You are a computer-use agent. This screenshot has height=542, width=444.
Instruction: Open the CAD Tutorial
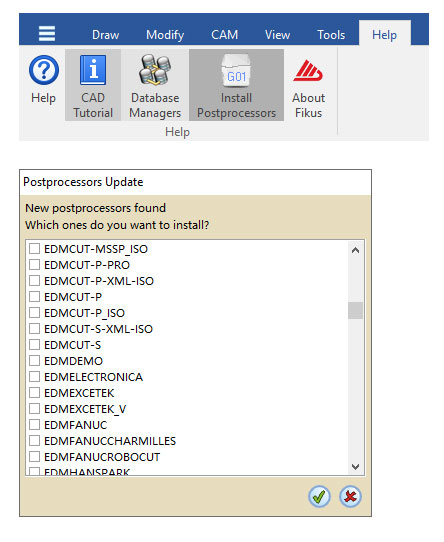click(93, 85)
